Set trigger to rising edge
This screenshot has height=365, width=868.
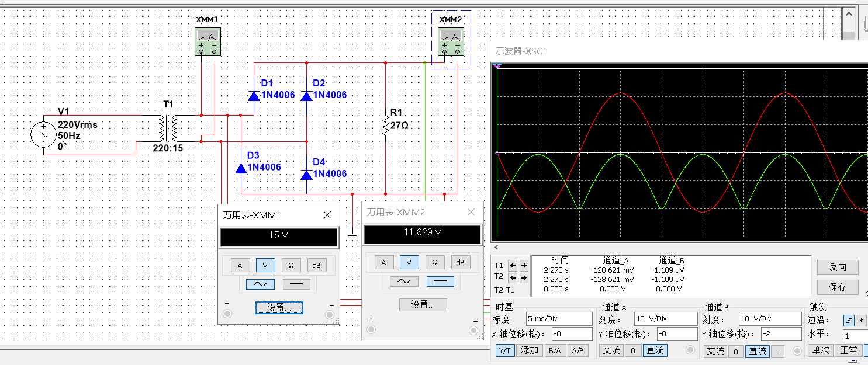pos(848,320)
